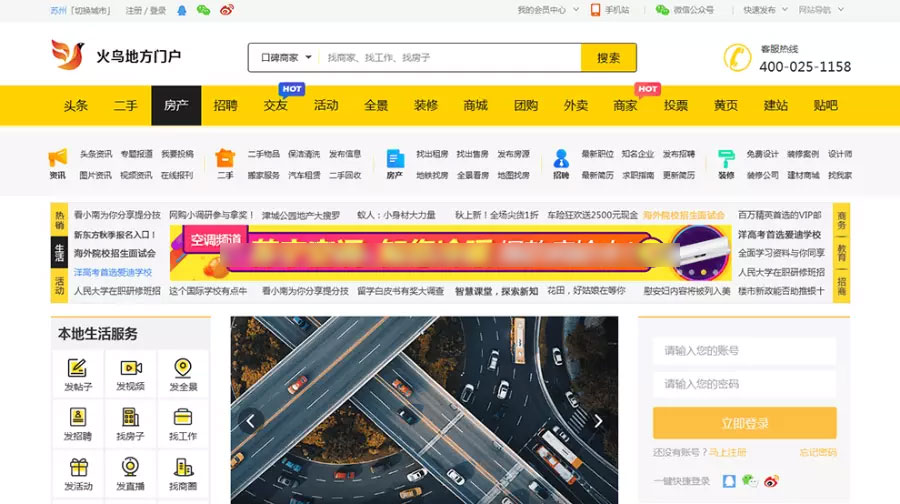The height and width of the screenshot is (504, 900).
Task: Expand the 网站导航 dropdown
Action: coord(821,10)
